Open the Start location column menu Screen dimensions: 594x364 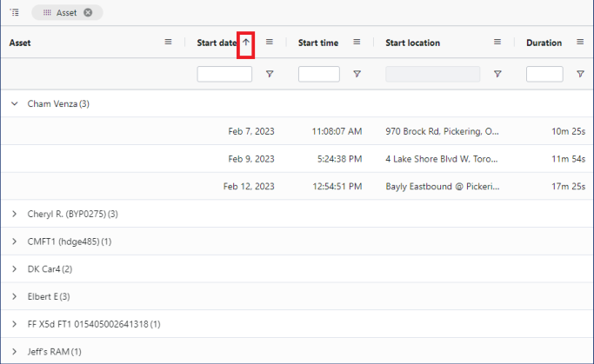click(497, 42)
